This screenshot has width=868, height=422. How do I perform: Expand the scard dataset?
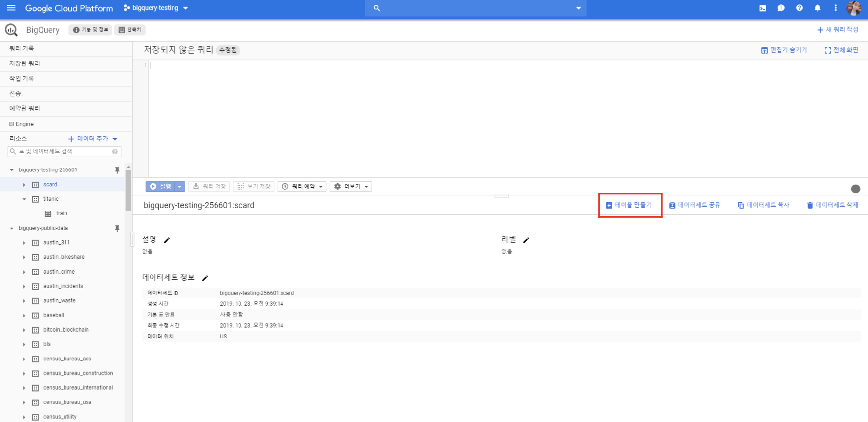click(x=24, y=185)
